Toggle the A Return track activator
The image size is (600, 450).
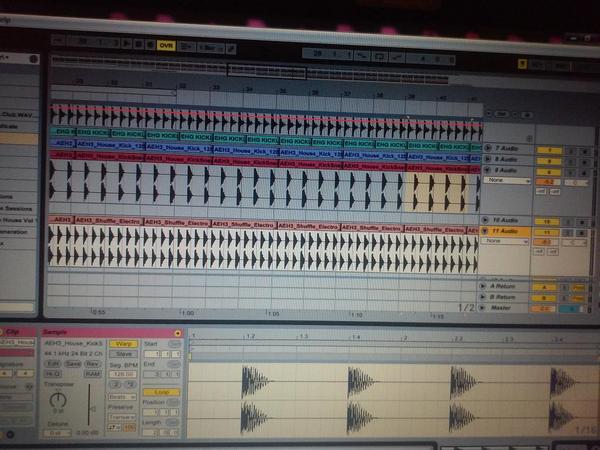pyautogui.click(x=545, y=287)
